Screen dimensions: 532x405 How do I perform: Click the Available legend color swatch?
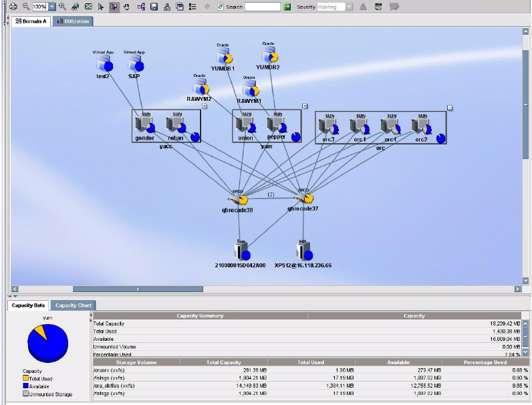[25, 386]
